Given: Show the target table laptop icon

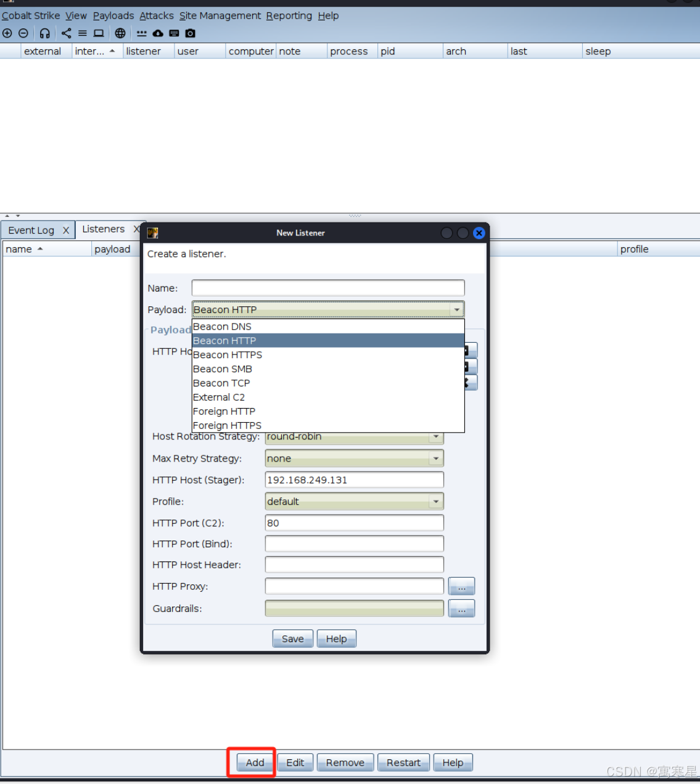Looking at the screenshot, I should 99,33.
